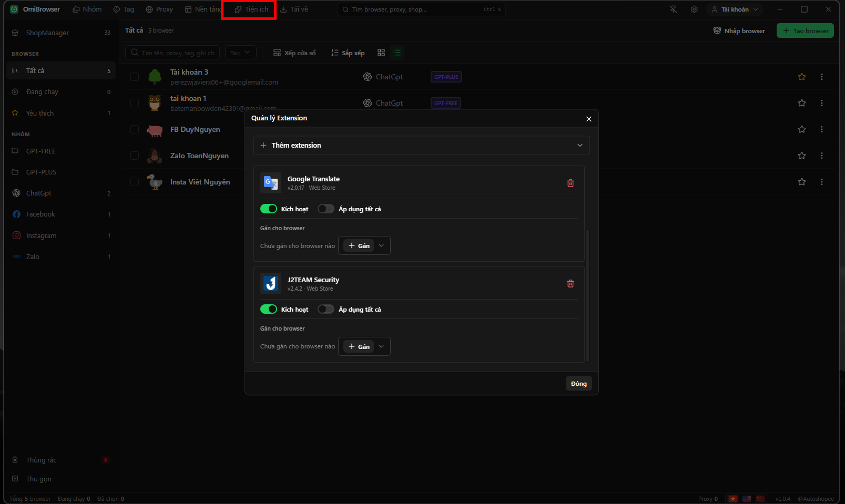
Task: Select Yêu thích favorites in sidebar
Action: [x=61, y=113]
